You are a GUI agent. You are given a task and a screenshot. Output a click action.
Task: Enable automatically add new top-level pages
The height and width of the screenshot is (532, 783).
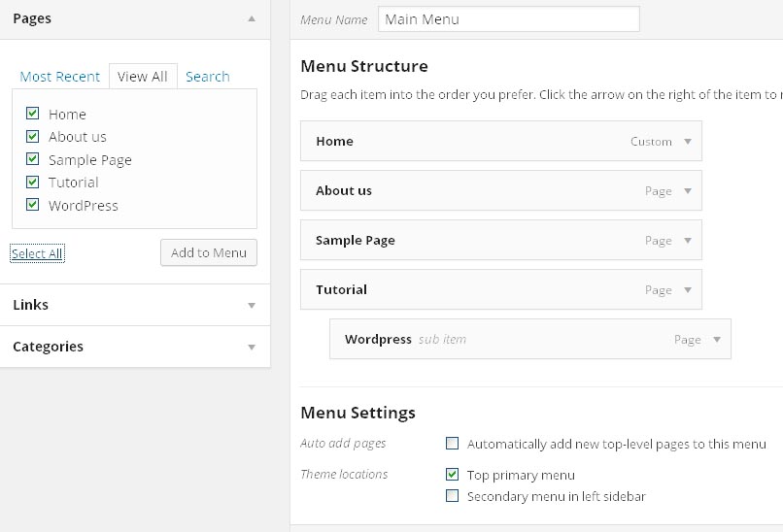452,444
